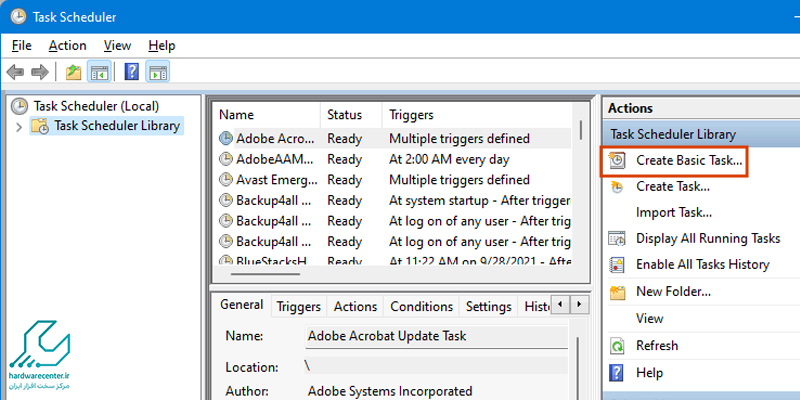Expand the Task Scheduler Library tree node
800x400 pixels.
pyautogui.click(x=19, y=126)
